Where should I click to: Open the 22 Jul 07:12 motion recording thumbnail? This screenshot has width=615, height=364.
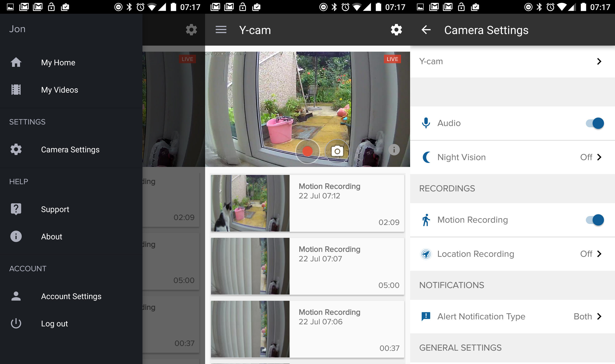250,203
